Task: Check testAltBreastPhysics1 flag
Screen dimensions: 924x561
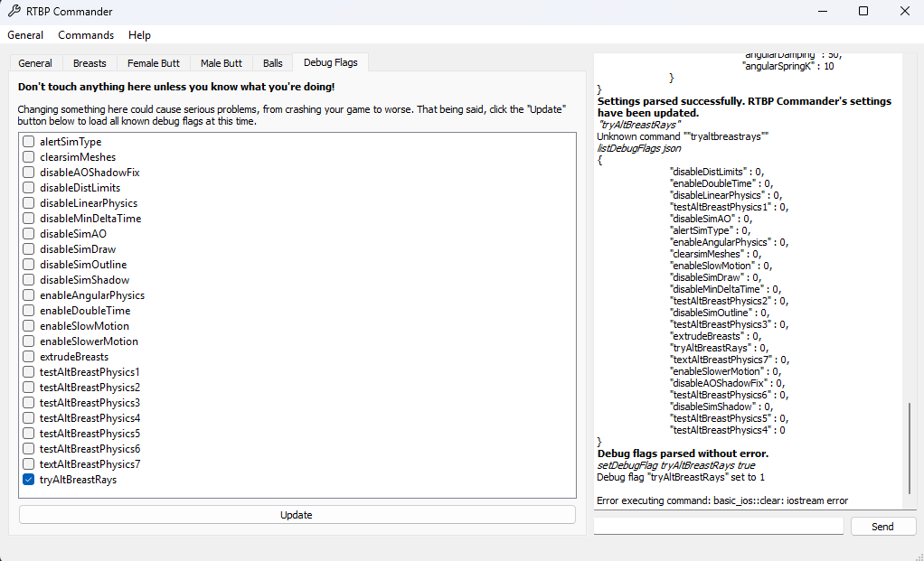Action: [x=28, y=371]
